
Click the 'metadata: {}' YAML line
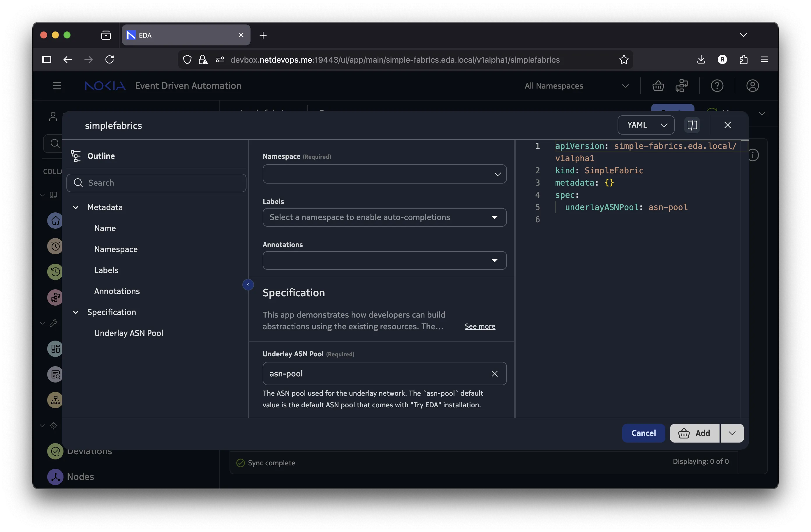click(x=584, y=183)
